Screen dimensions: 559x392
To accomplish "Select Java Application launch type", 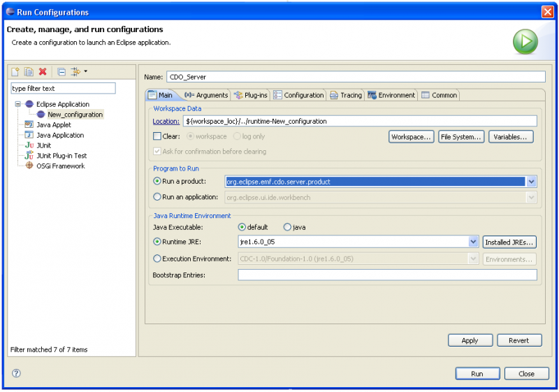I will (60, 135).
